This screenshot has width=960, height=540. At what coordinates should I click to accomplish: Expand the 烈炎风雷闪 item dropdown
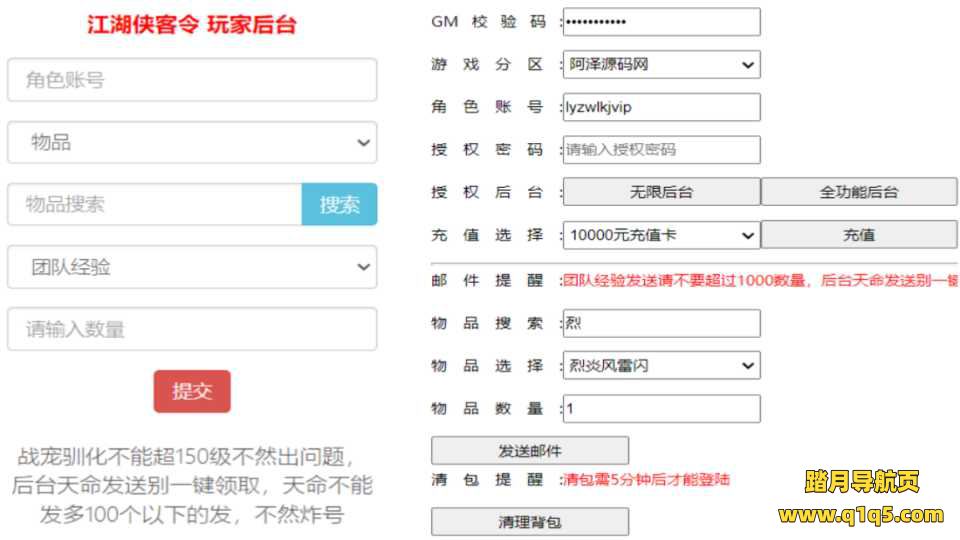(x=661, y=366)
